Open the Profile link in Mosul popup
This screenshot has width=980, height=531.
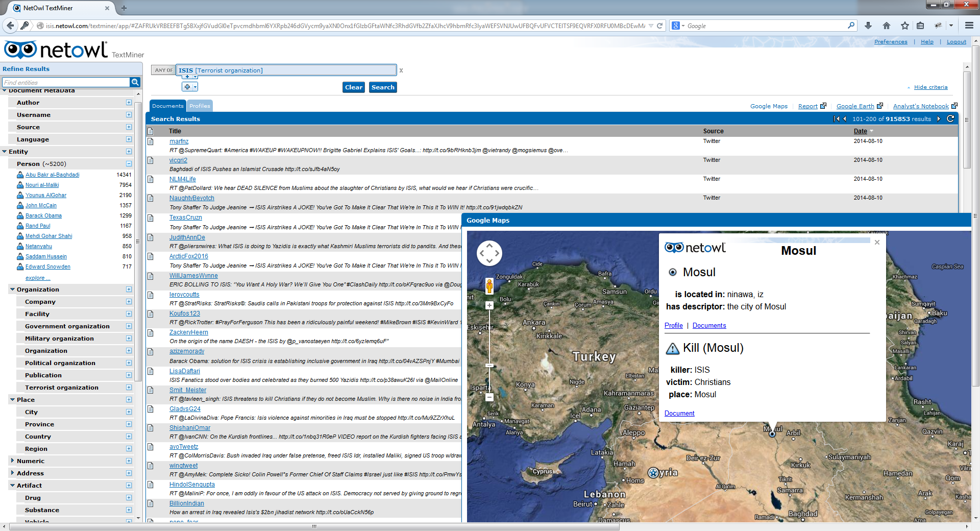pos(673,325)
